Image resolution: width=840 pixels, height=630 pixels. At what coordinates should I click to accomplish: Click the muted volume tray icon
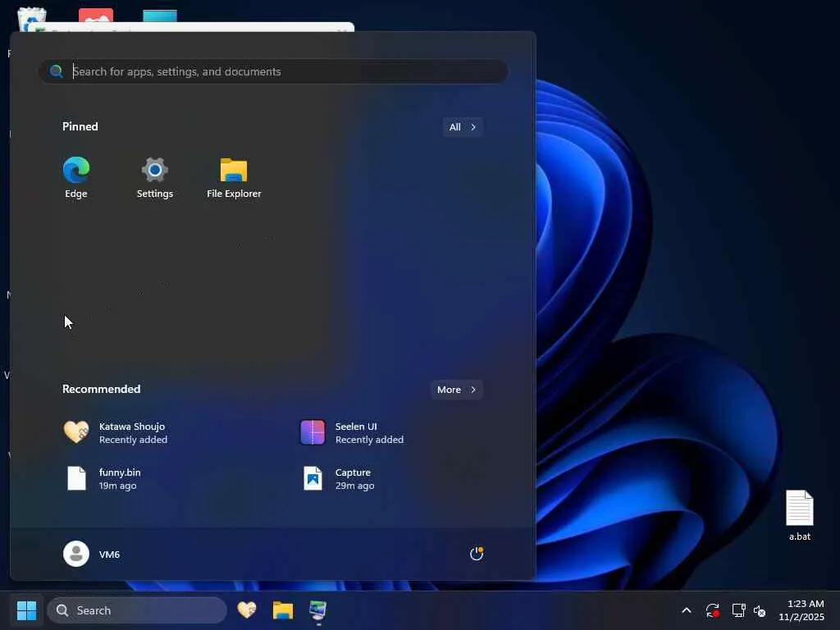click(760, 610)
